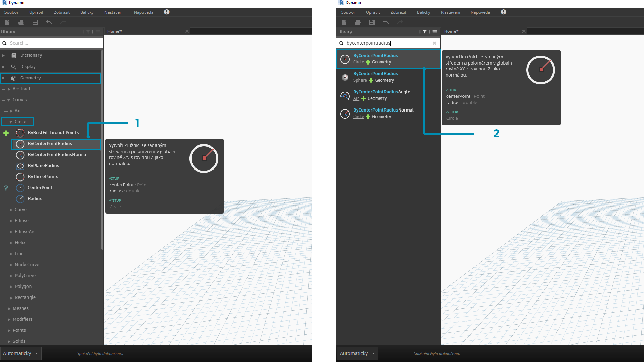Click the Undo arrow in right Dynamo window
Image resolution: width=644 pixels, height=362 pixels.
click(386, 22)
